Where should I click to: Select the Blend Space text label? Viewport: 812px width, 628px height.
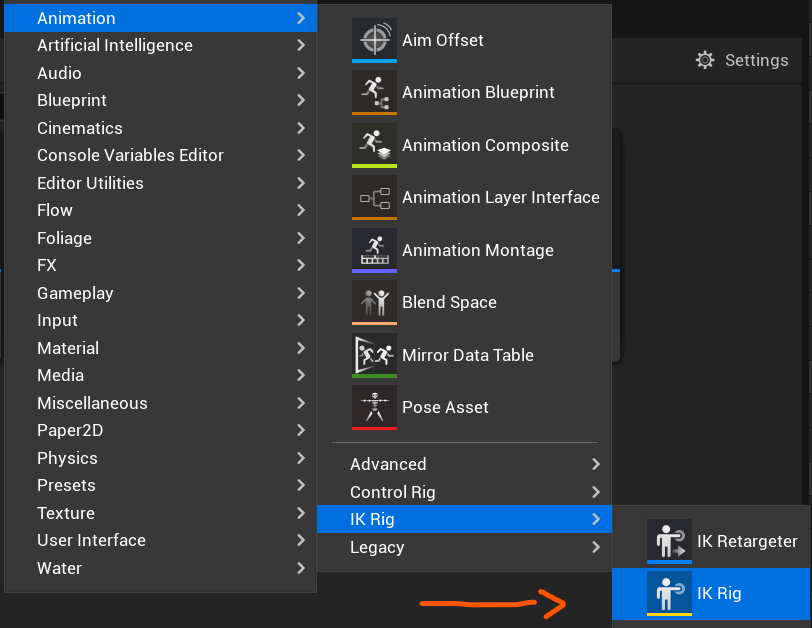[x=450, y=302]
